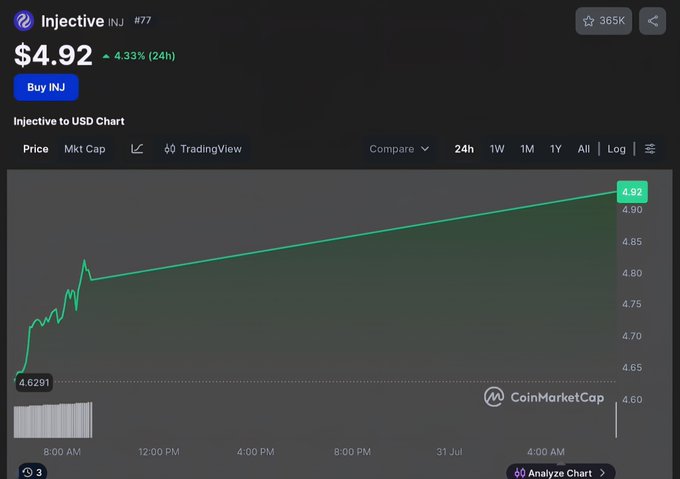Click the Buy INJ button
This screenshot has height=479, width=680.
pyautogui.click(x=46, y=87)
